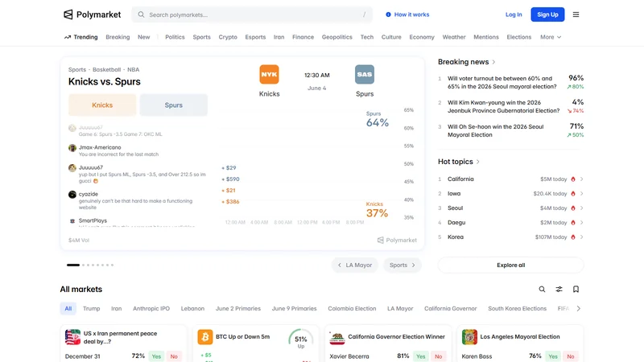This screenshot has width=644, height=362.
Task: Click the Sign Up button
Action: coord(547,14)
